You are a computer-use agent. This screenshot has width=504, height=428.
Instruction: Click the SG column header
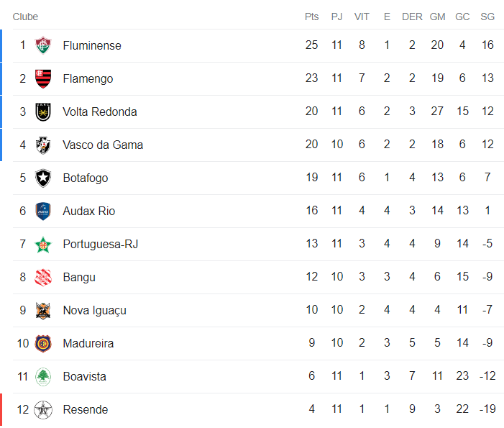[487, 17]
